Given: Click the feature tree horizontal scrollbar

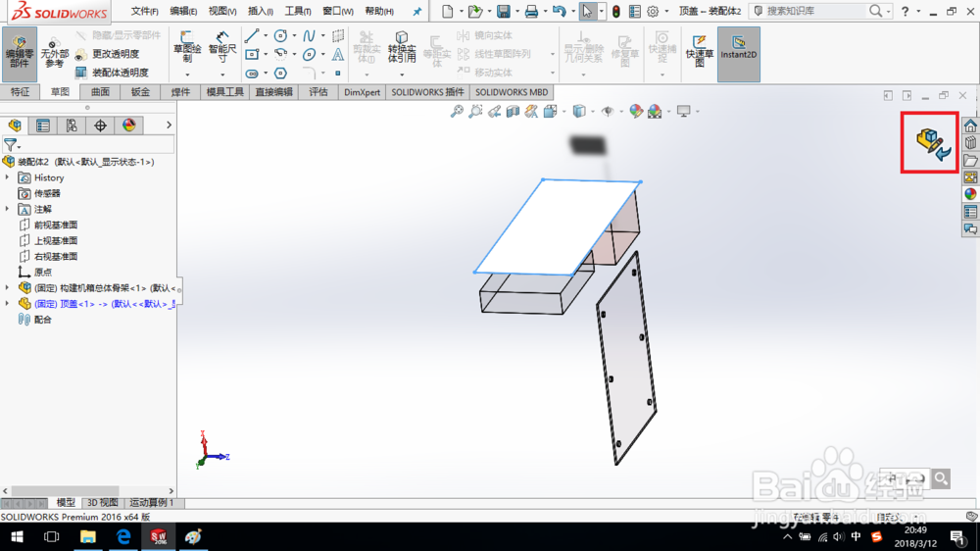Looking at the screenshot, I should coord(65,491).
